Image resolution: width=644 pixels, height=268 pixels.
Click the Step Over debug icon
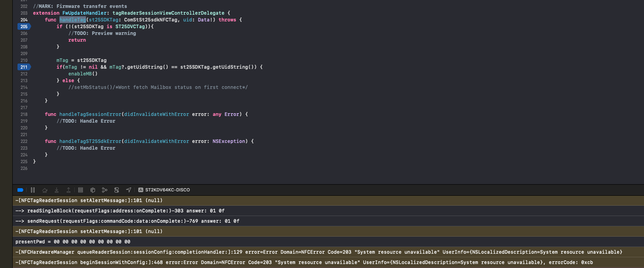pyautogui.click(x=44, y=190)
